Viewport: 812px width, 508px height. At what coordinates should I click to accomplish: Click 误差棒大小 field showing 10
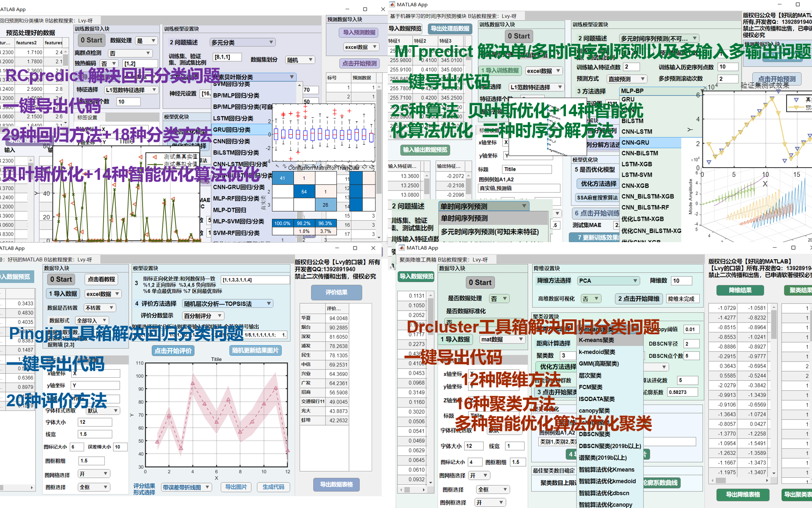click(120, 447)
